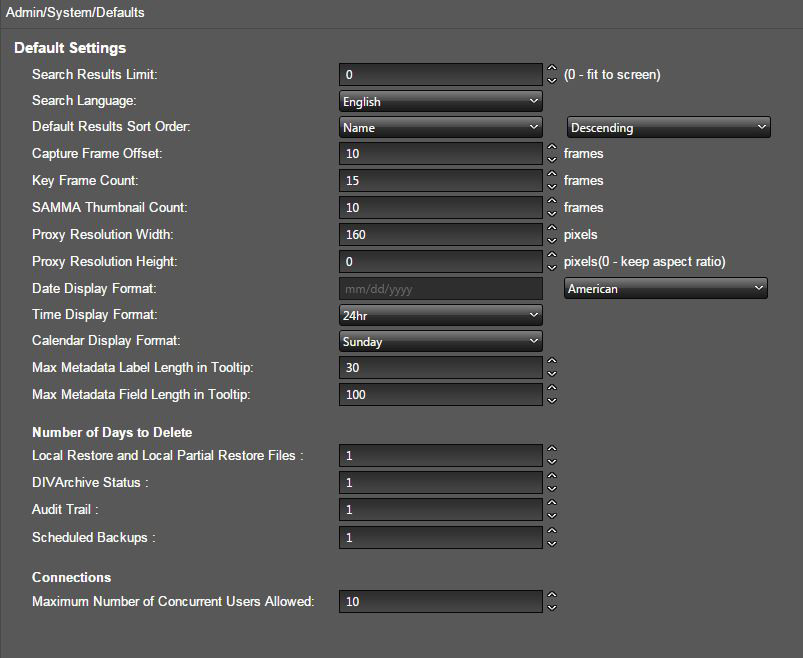
Task: Decrease the Key Frame Count value
Action: coord(552,186)
